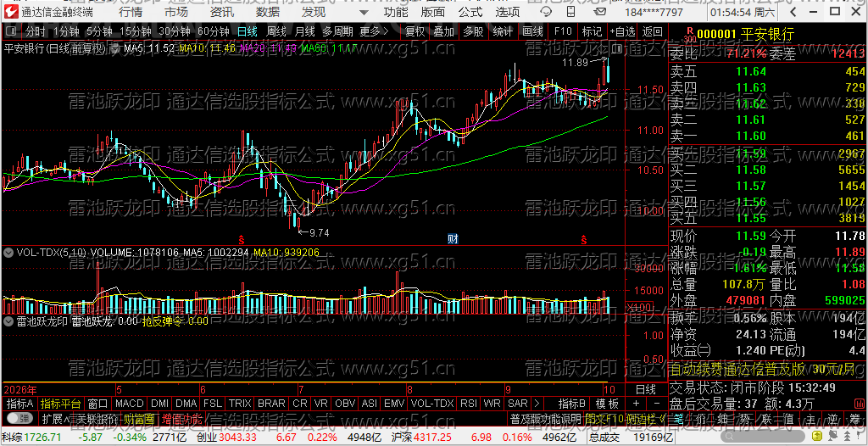
Task: Click the zoom in plus button
Action: click(x=636, y=403)
